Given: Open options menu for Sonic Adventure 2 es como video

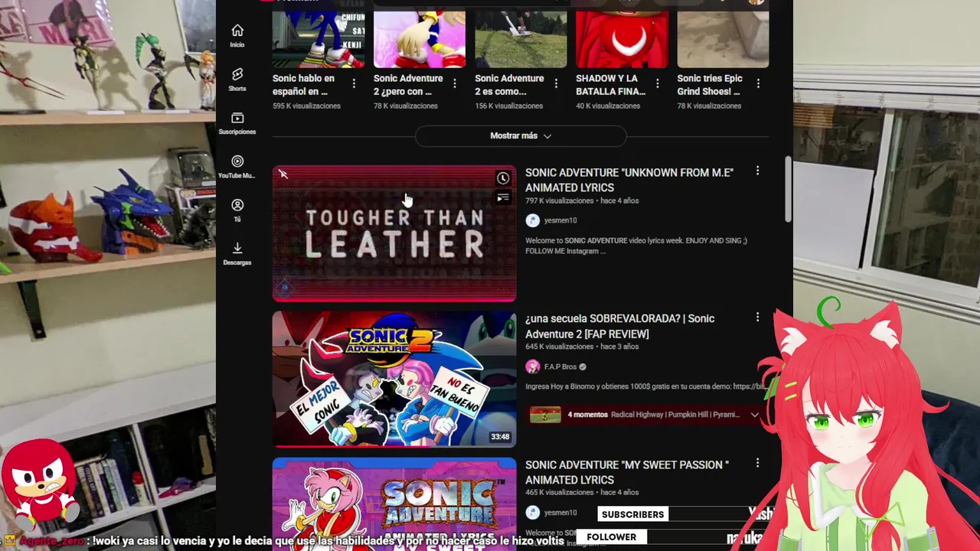Looking at the screenshot, I should point(556,83).
